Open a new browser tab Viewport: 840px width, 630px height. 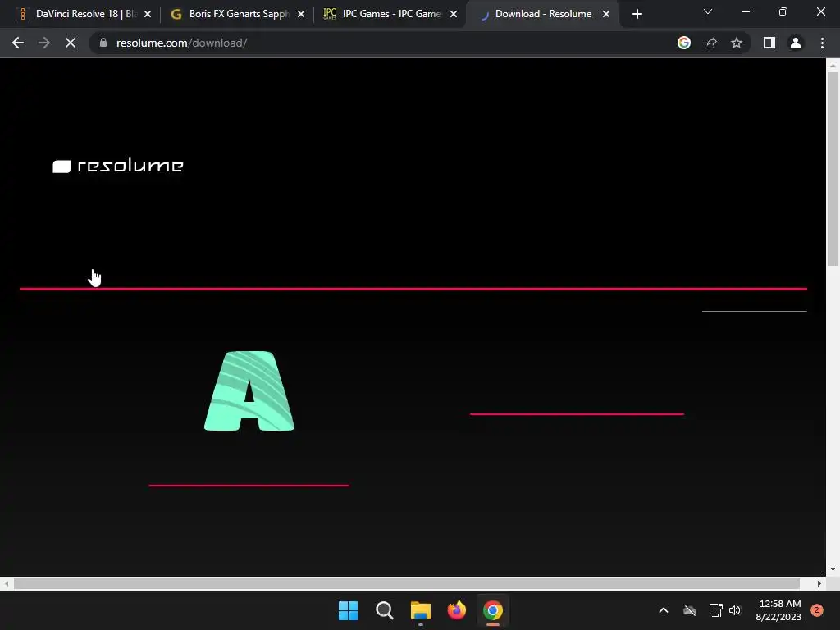(637, 15)
